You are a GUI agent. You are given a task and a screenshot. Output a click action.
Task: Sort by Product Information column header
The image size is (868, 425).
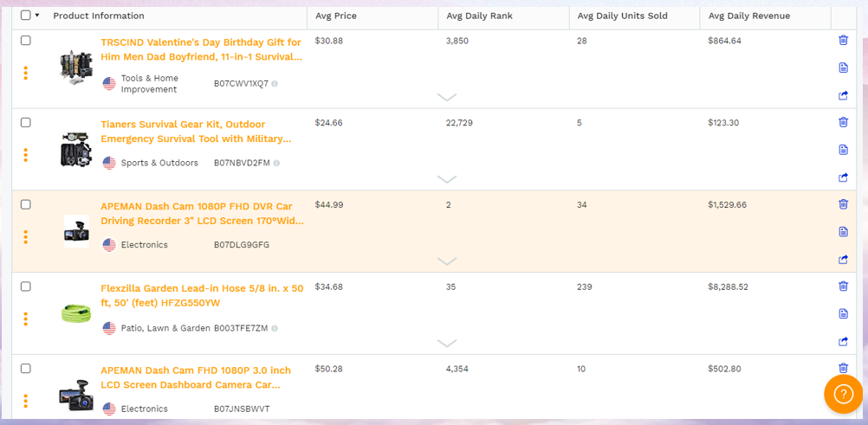pyautogui.click(x=99, y=16)
